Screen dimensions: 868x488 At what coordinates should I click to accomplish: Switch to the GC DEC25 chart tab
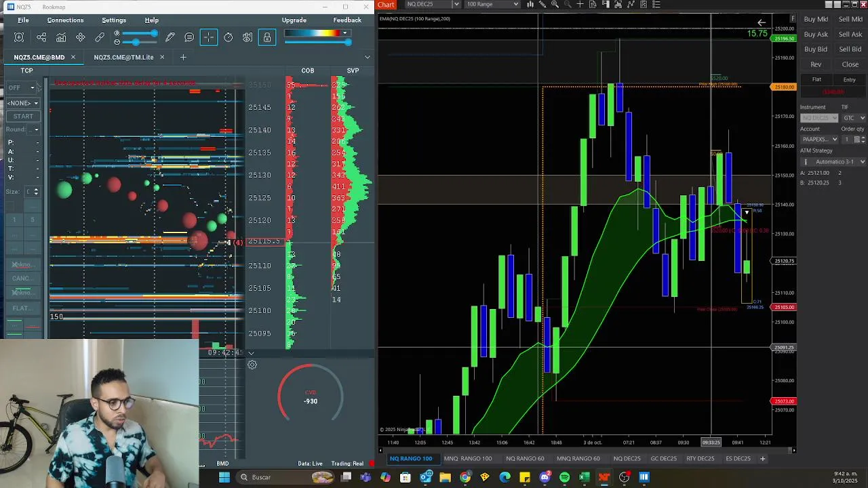coord(663,459)
